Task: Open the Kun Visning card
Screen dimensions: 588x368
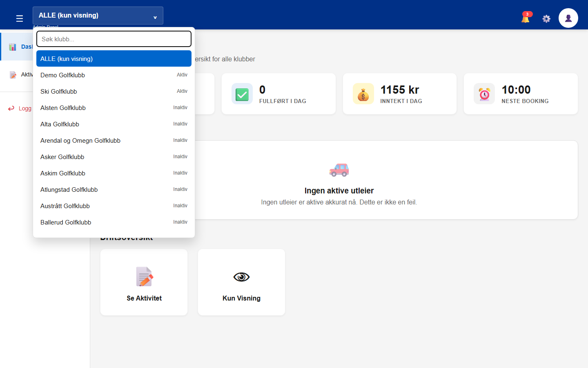Action: coord(241,282)
